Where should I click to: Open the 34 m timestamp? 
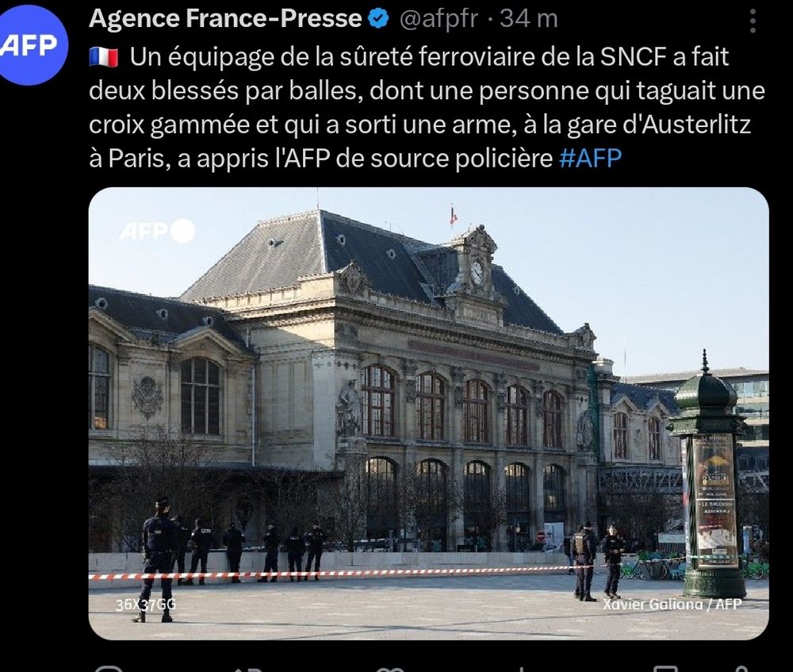click(528, 19)
